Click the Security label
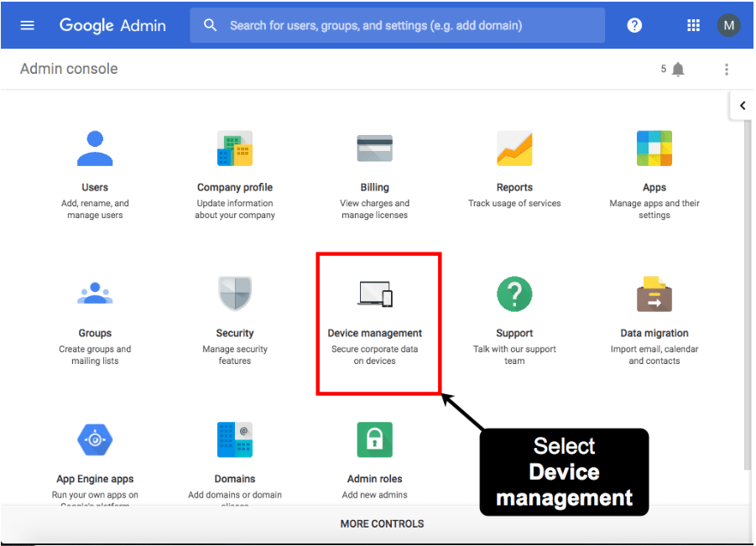The width and height of the screenshot is (756, 546). (235, 333)
